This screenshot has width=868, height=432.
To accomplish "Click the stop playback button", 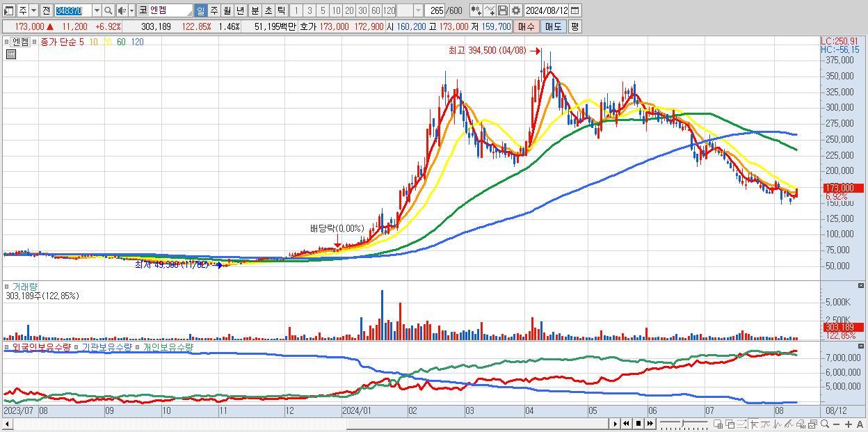I will 638,424.
